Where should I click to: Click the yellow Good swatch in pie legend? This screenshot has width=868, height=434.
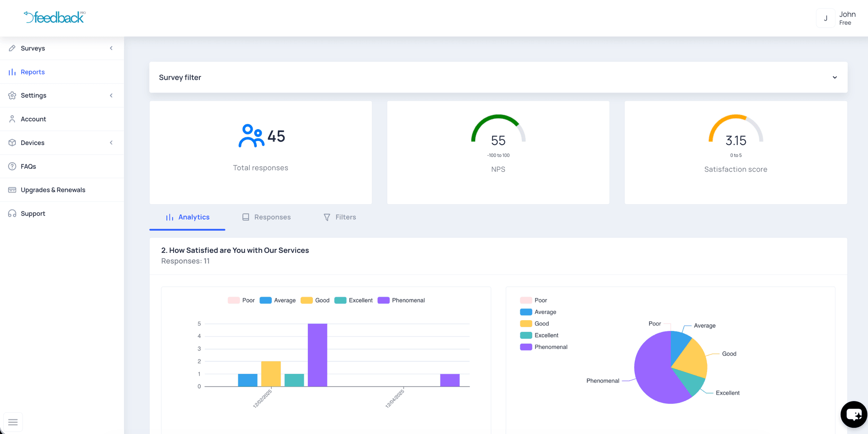[x=526, y=324]
